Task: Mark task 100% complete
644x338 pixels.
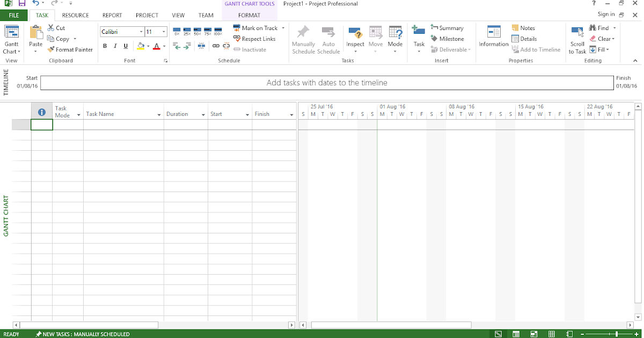Action: coord(217,31)
